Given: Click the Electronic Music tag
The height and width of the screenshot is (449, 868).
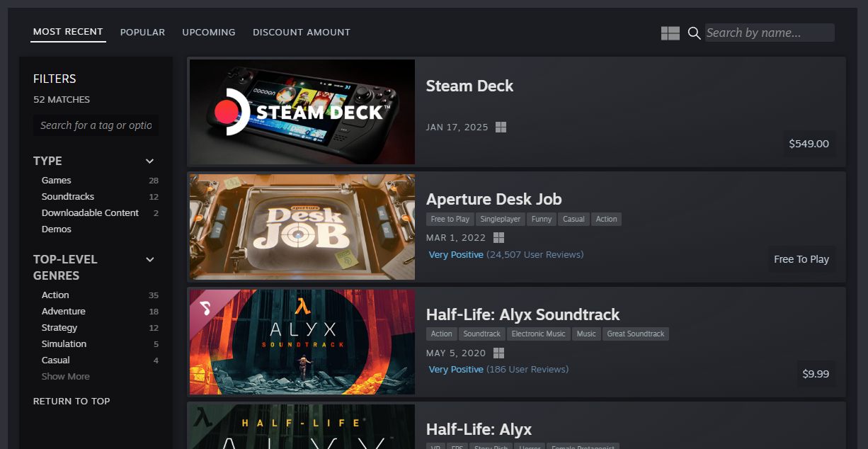Looking at the screenshot, I should coord(539,334).
